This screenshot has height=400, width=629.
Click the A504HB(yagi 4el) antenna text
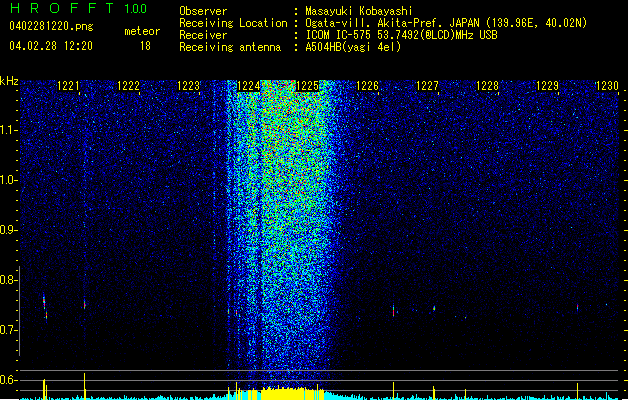click(x=353, y=47)
